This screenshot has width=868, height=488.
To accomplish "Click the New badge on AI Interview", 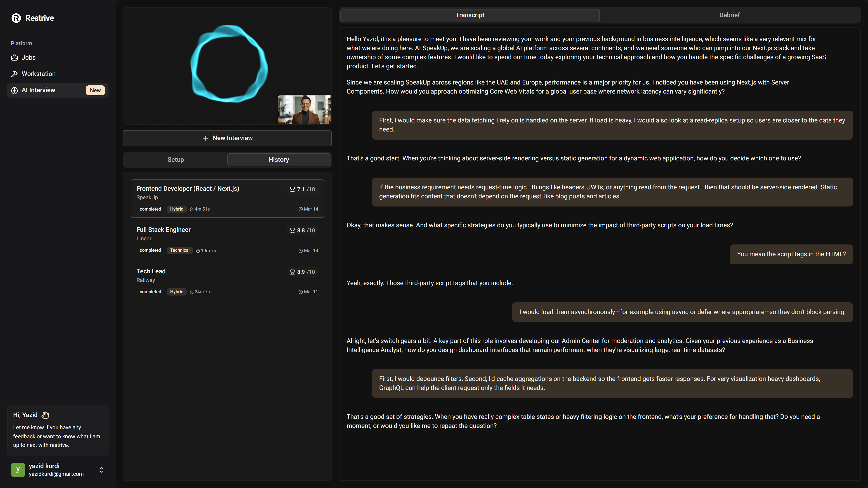I will (95, 90).
